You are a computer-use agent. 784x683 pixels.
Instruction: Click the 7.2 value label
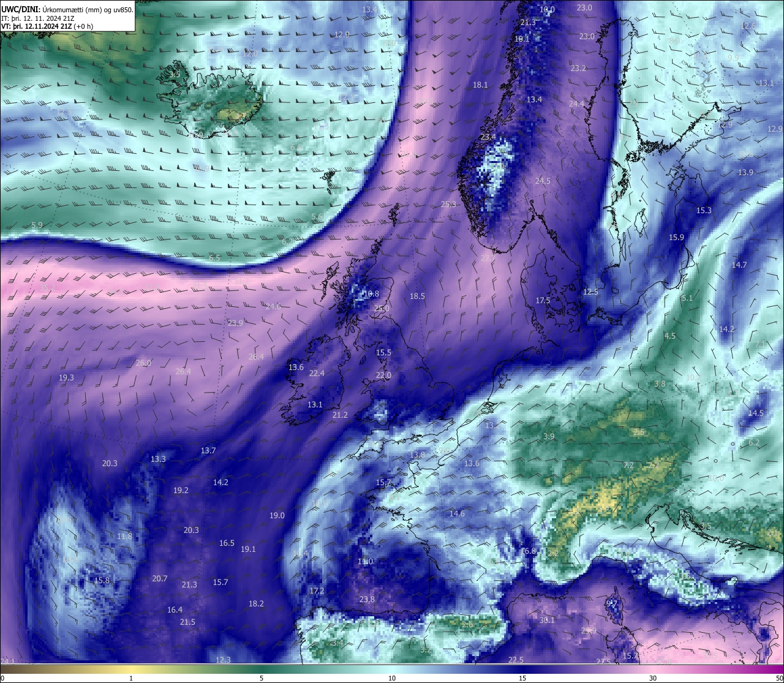point(628,465)
